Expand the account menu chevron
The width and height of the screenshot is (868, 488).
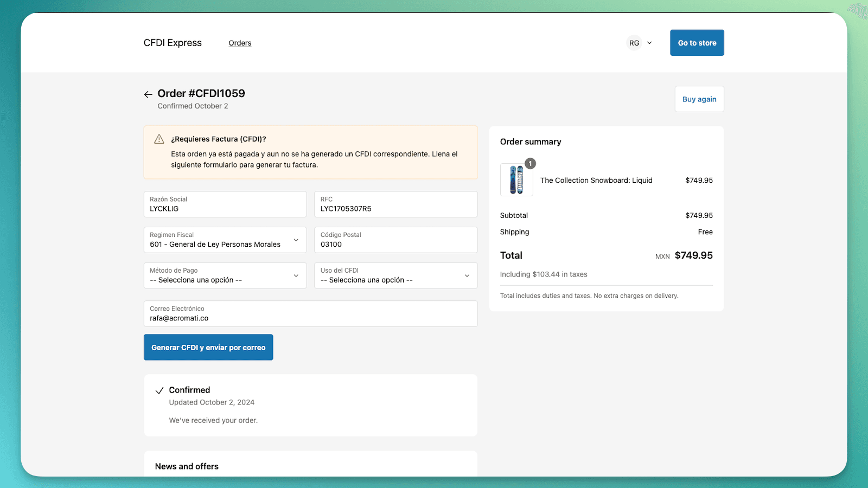(649, 43)
